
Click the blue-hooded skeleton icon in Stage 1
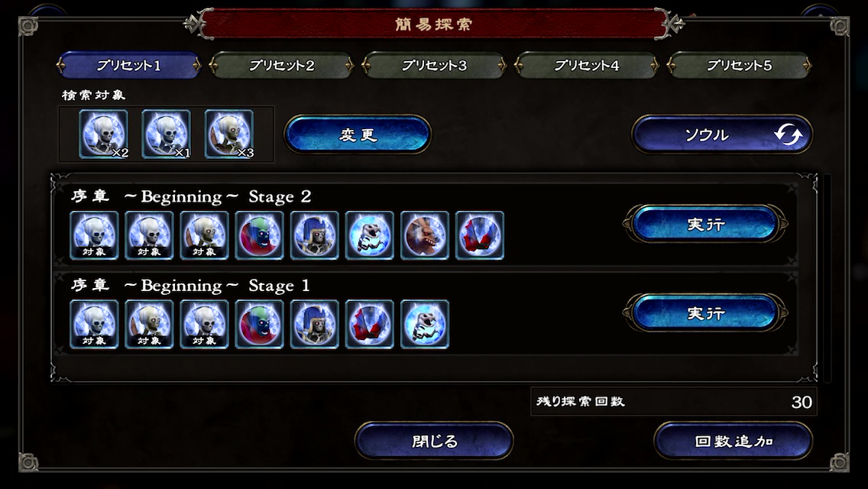click(315, 325)
